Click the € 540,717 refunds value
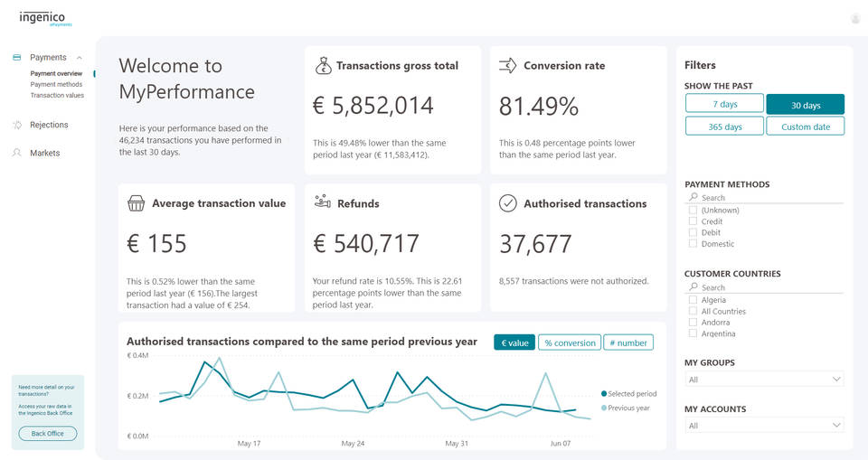This screenshot has width=868, height=460. tap(366, 244)
